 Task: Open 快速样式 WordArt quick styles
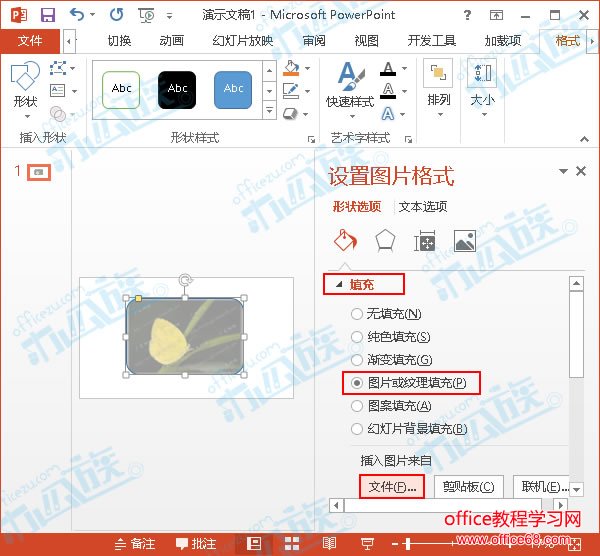tap(350, 90)
